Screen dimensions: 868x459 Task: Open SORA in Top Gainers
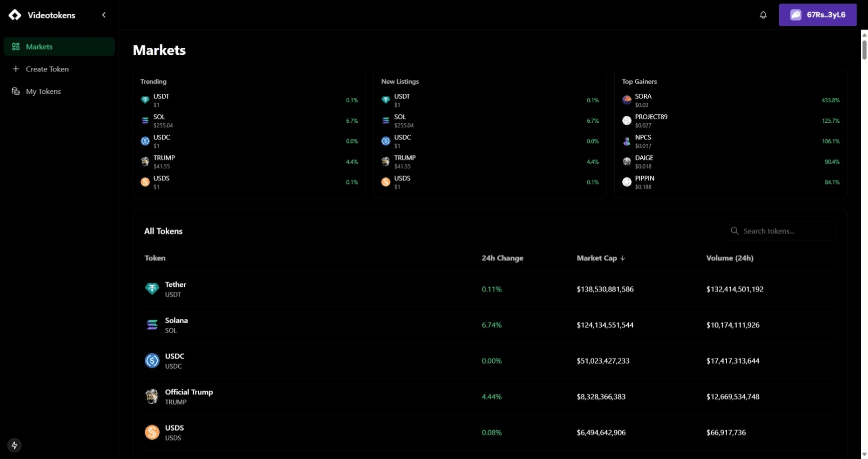[x=731, y=100]
